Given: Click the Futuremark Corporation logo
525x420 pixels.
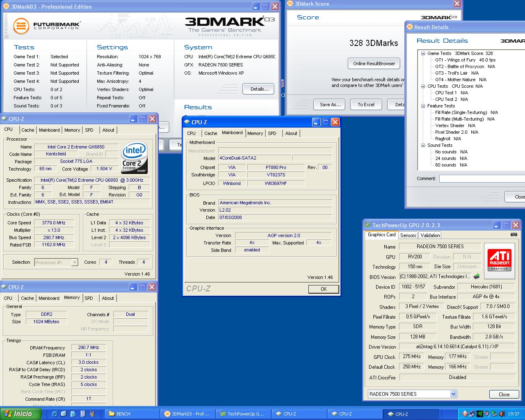Looking at the screenshot, I should [x=47, y=25].
